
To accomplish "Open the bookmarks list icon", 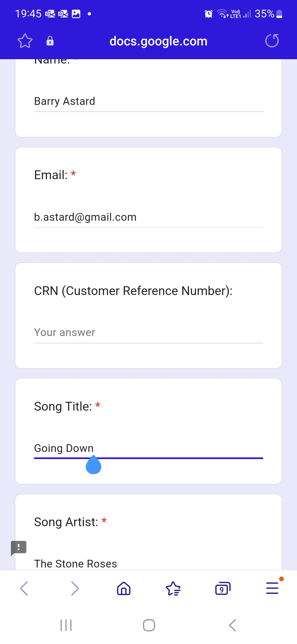I will click(x=173, y=588).
